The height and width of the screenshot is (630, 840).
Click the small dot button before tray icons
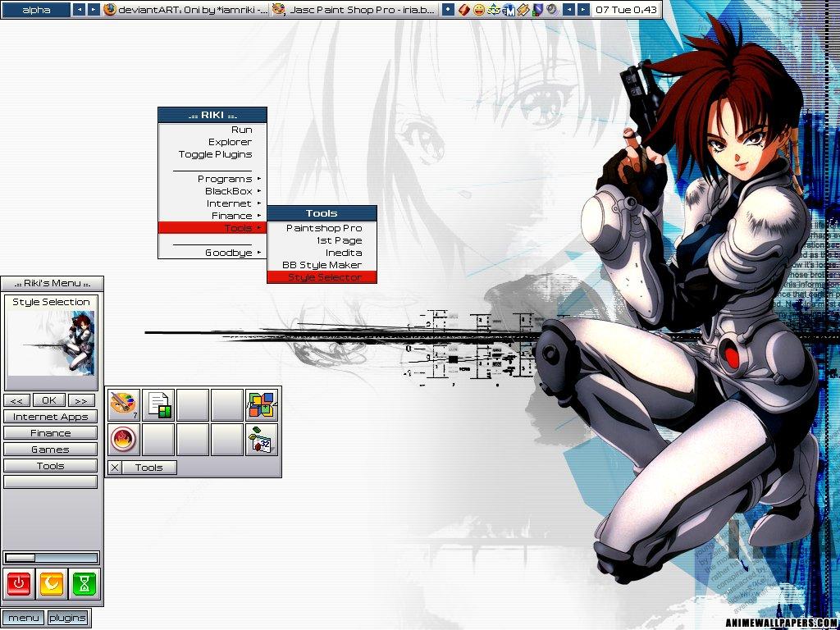(x=449, y=10)
